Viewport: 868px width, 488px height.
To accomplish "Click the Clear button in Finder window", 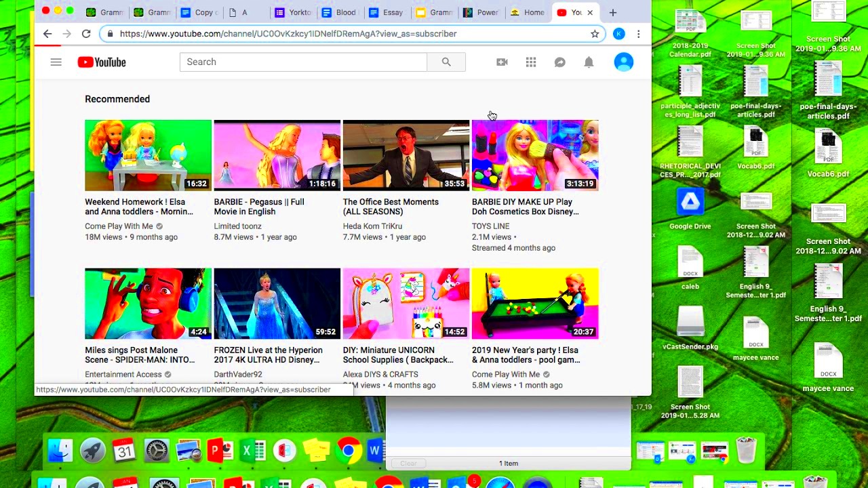I will (408, 464).
